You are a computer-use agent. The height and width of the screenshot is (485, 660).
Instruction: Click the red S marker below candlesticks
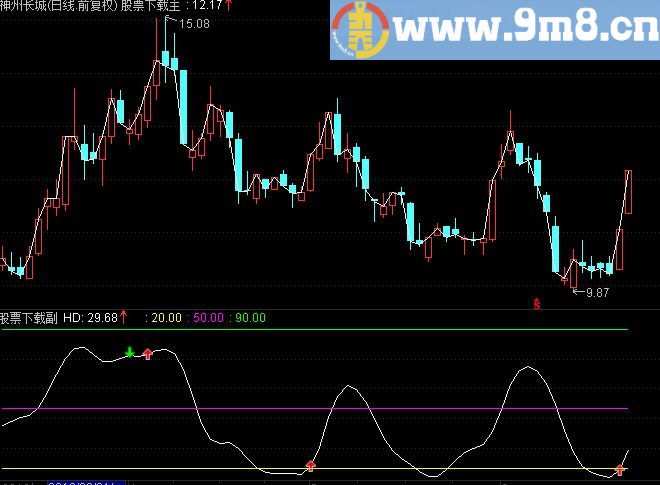coord(537,304)
